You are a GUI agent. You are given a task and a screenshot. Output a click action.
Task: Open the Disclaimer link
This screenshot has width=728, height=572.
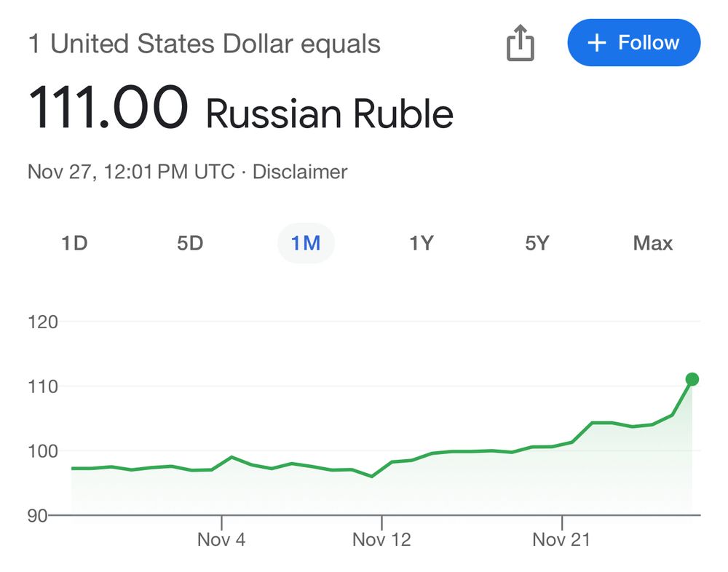point(299,172)
